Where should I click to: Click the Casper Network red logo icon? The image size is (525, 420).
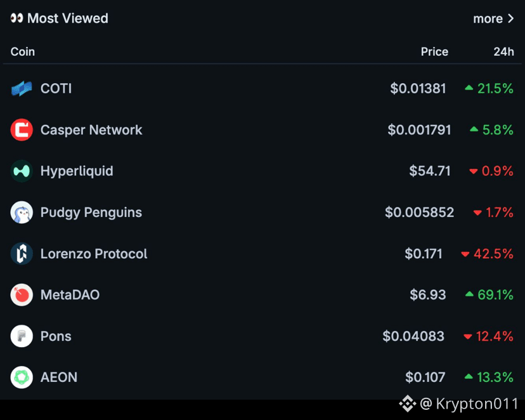coord(22,129)
